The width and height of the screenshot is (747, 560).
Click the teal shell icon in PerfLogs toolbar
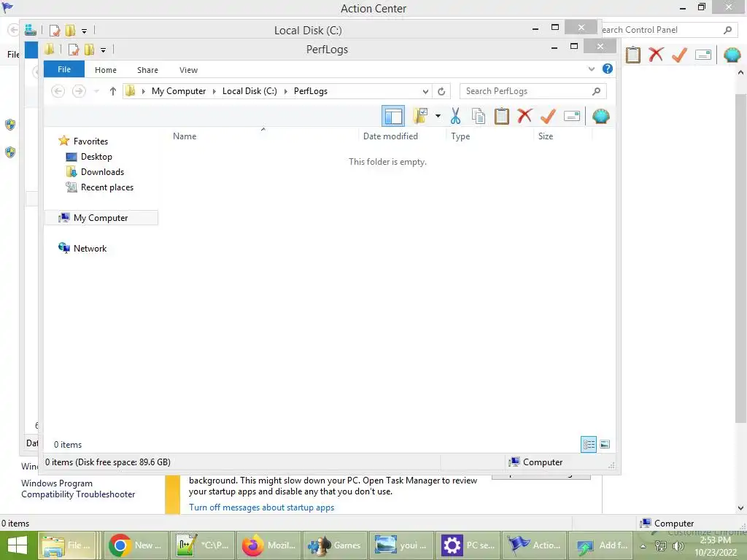(601, 116)
